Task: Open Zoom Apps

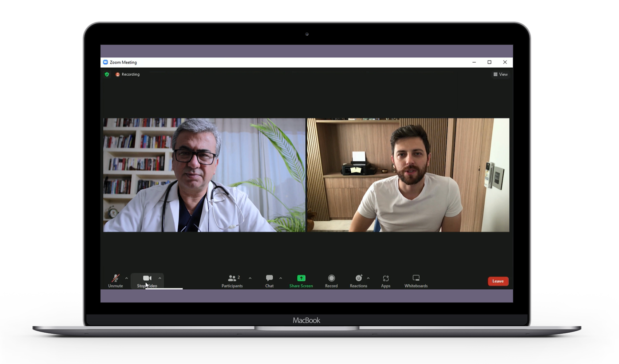Action: pos(386,281)
